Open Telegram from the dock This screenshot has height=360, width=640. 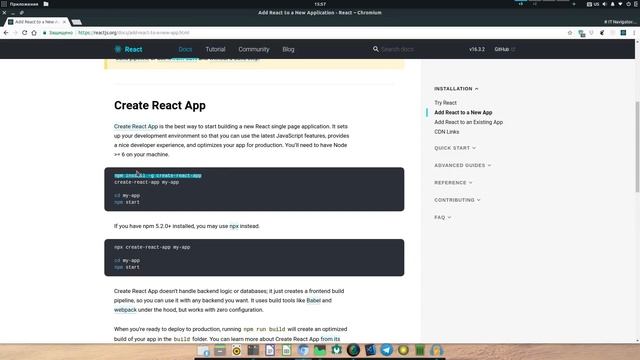[x=387, y=350]
